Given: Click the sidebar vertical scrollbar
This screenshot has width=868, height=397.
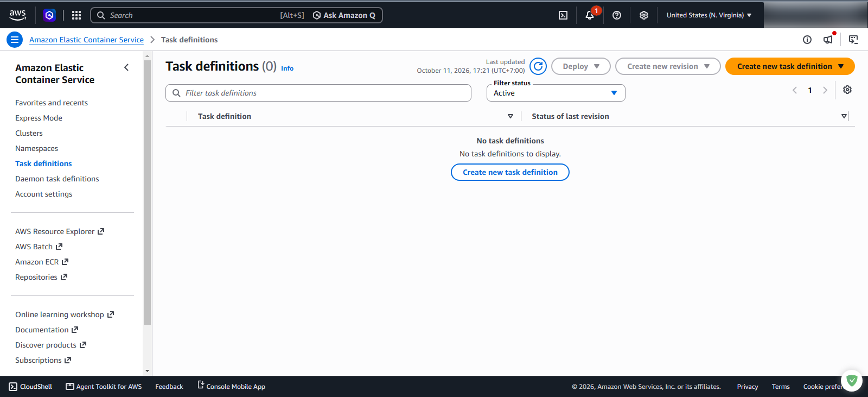Looking at the screenshot, I should (147, 193).
